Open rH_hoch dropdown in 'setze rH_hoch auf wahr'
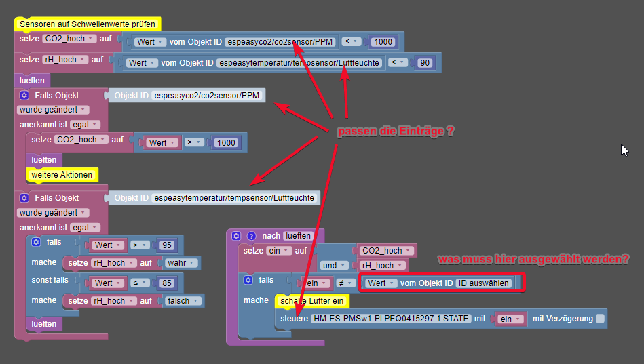 pyautogui.click(x=114, y=262)
